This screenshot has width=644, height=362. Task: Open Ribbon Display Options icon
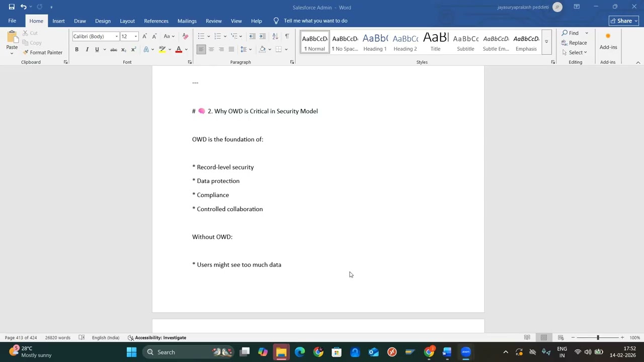coord(577,7)
